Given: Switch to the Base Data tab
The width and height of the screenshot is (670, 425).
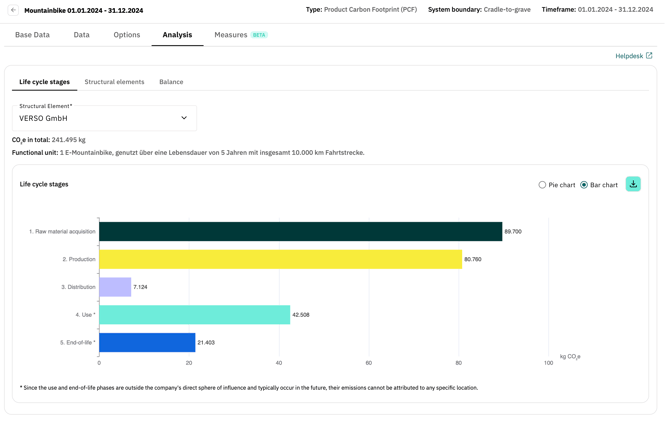Looking at the screenshot, I should tap(32, 35).
